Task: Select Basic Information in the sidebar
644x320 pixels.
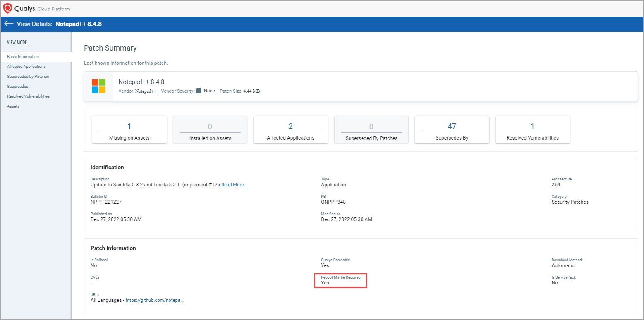Action: tap(23, 57)
